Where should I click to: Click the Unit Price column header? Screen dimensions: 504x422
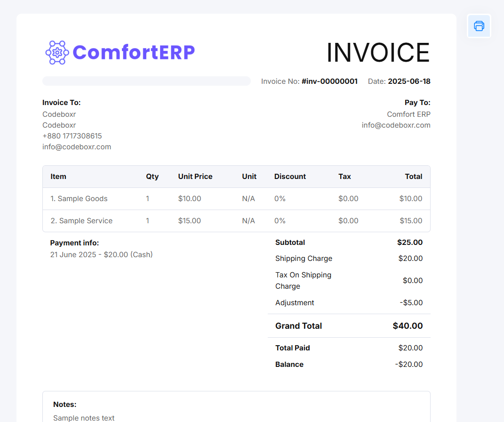click(195, 177)
